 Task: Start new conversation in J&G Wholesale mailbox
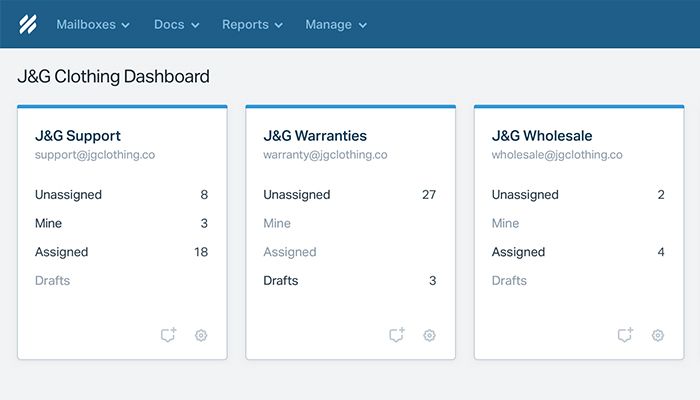click(x=626, y=336)
